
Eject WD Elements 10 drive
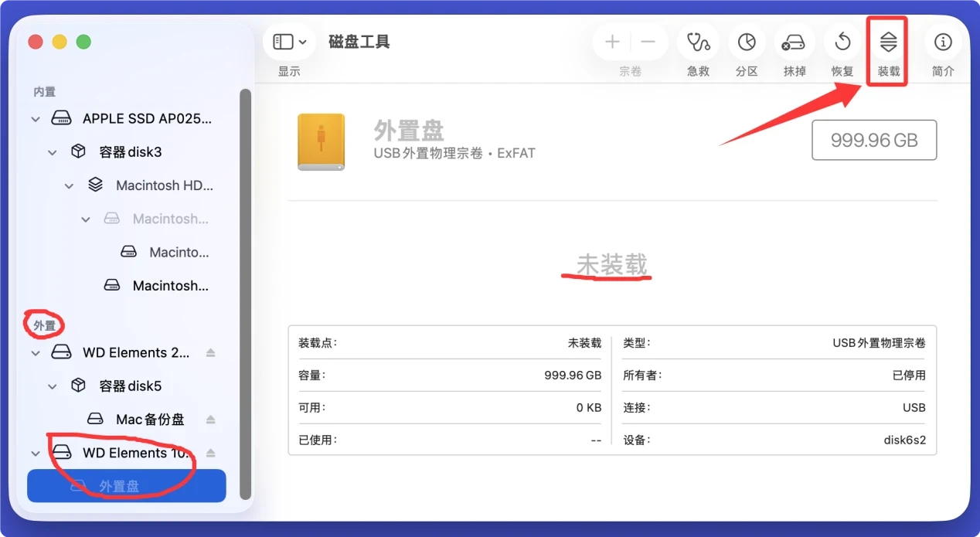[x=210, y=453]
